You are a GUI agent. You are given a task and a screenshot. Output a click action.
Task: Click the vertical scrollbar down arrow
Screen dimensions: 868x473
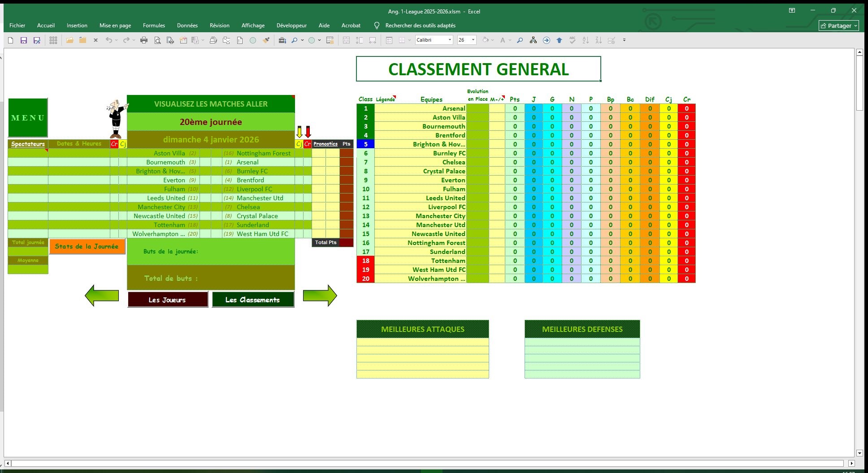859,453
